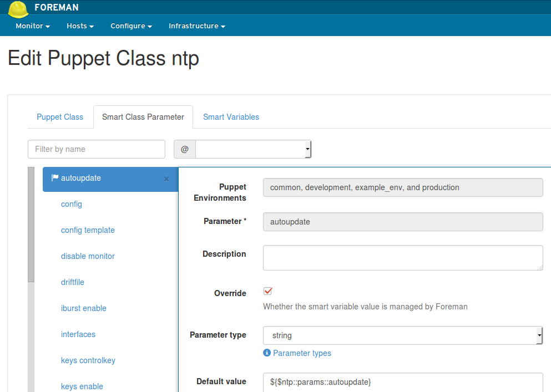Expand the Infrastructure menu
Screen dimensions: 551x392
[197, 26]
